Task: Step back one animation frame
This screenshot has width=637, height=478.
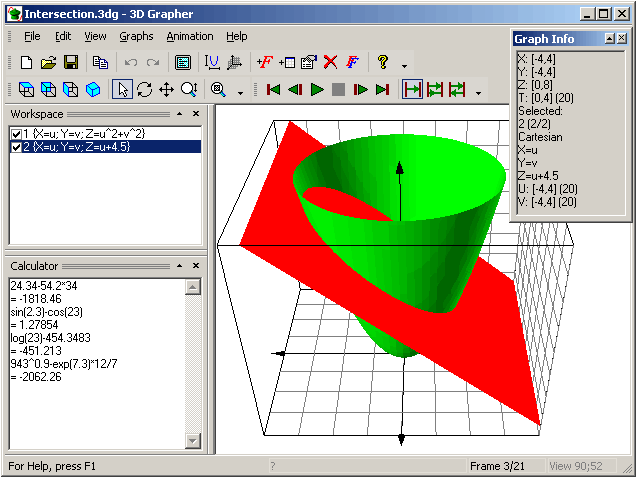Action: (295, 89)
